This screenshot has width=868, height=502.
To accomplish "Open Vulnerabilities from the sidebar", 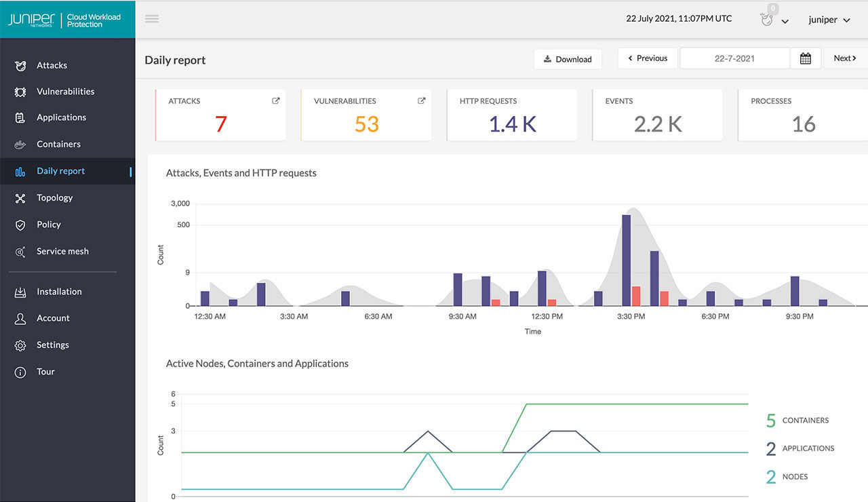I will coord(20,91).
